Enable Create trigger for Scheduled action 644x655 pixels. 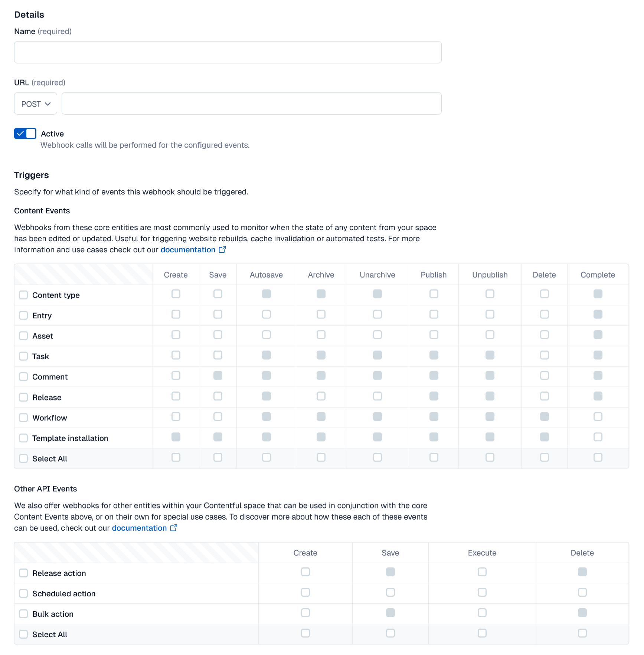click(305, 593)
